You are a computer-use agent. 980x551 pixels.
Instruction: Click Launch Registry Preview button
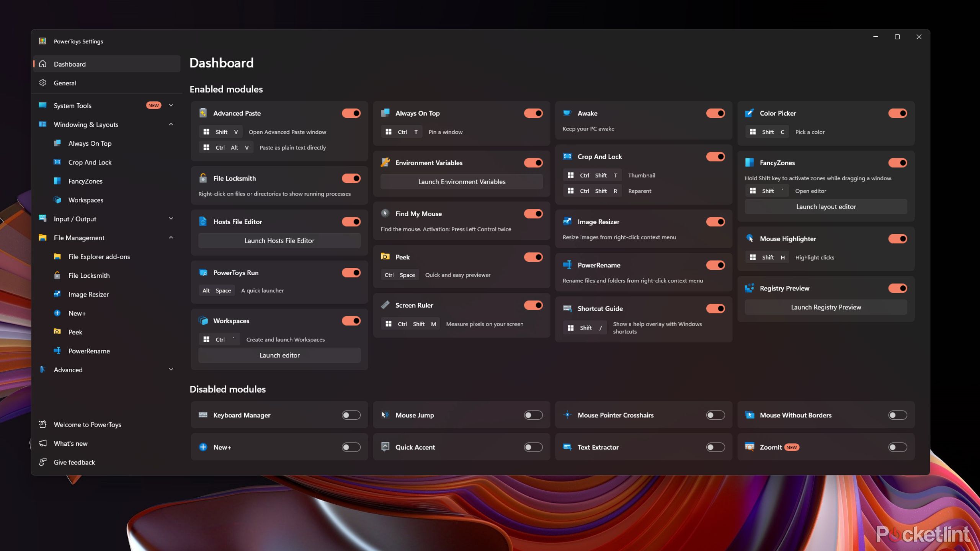click(x=826, y=307)
